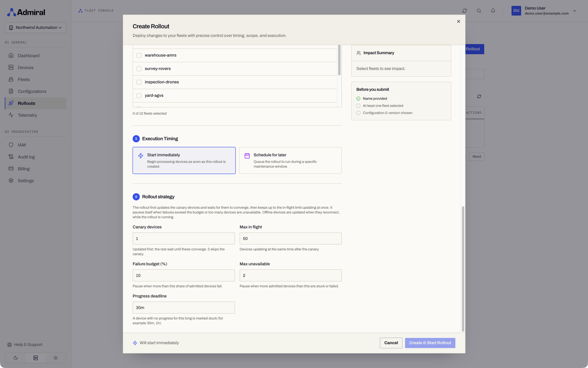Open Devices in sidebar

35,68
